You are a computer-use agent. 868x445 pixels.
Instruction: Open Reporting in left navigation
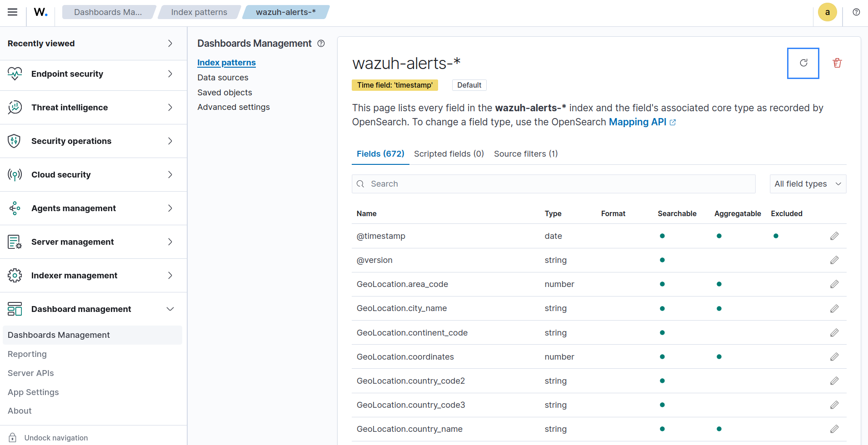pos(27,354)
